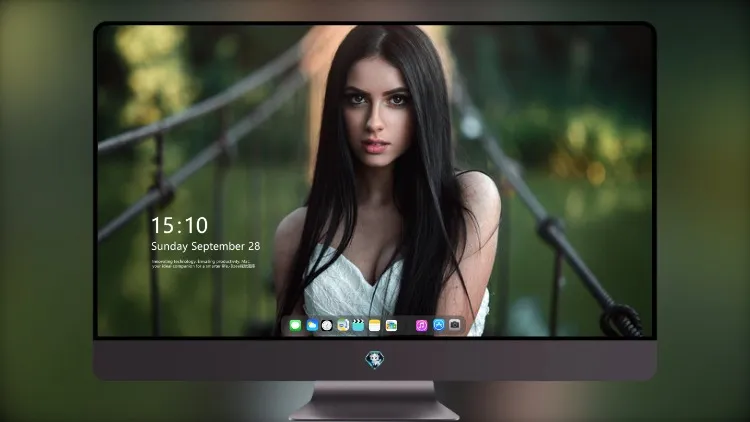Launch the clapperboard video app in the dock
This screenshot has width=750, height=422.
tap(358, 325)
